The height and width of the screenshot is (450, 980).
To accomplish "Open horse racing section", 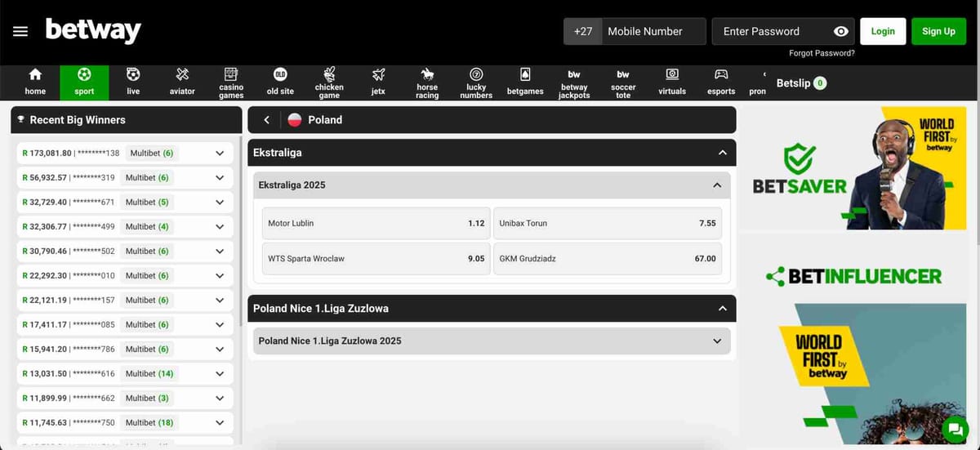I will 427,82.
